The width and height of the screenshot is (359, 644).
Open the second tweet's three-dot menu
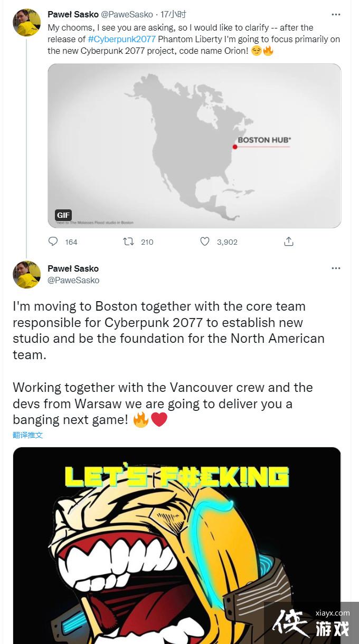click(x=336, y=268)
